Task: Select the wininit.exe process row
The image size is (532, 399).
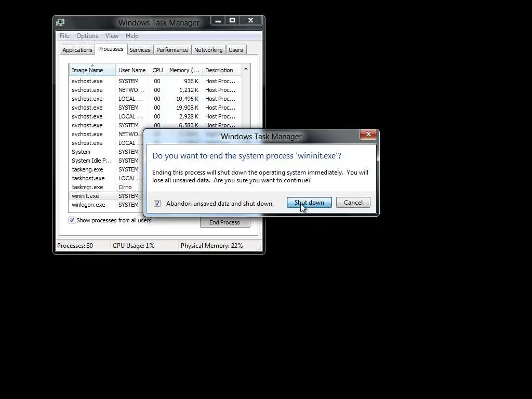Action: (x=106, y=196)
